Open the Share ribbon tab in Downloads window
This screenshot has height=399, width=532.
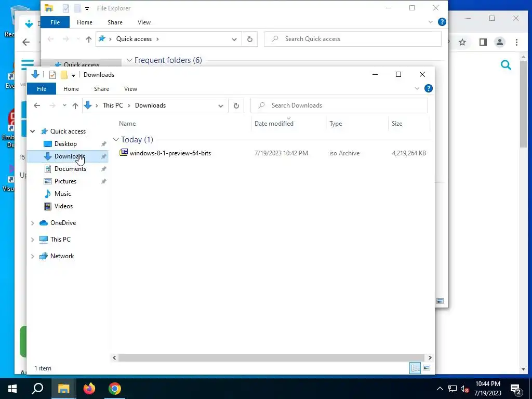pyautogui.click(x=101, y=89)
